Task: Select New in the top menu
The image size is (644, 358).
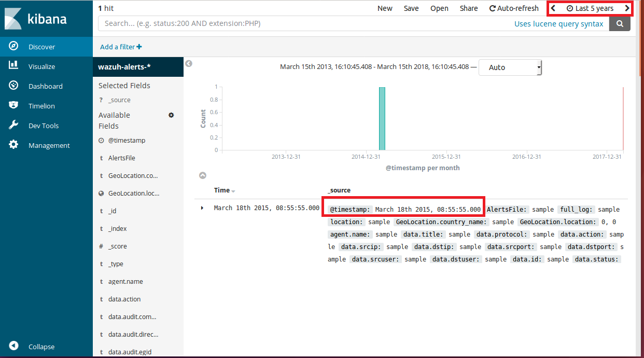Action: coord(385,8)
